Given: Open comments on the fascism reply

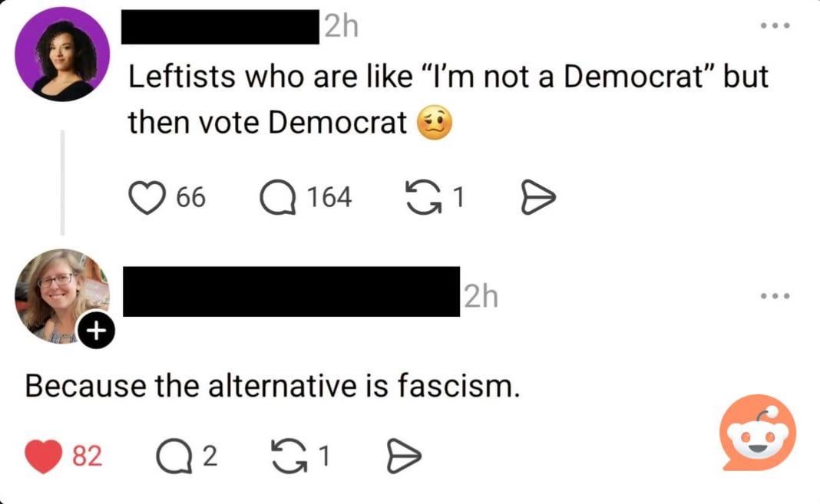Looking at the screenshot, I should (171, 456).
